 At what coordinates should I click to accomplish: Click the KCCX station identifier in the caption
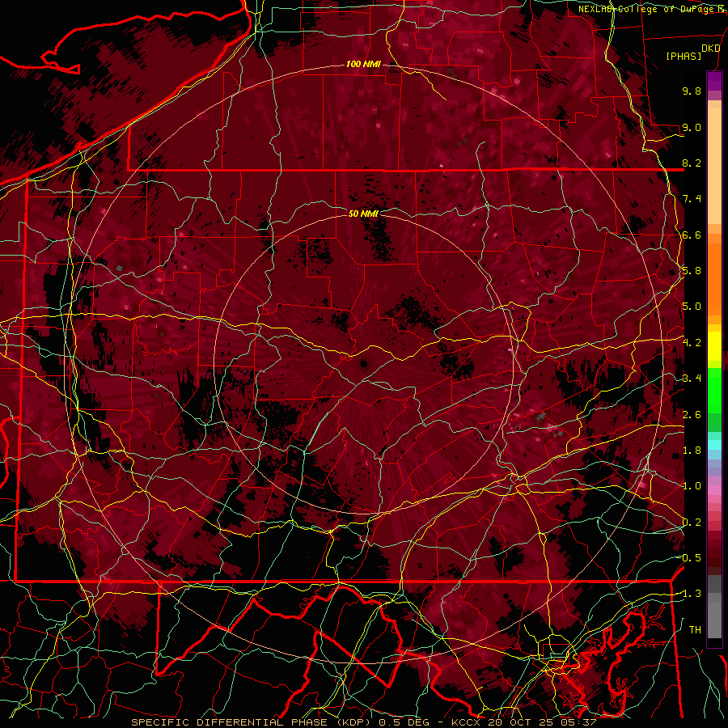coord(466,722)
